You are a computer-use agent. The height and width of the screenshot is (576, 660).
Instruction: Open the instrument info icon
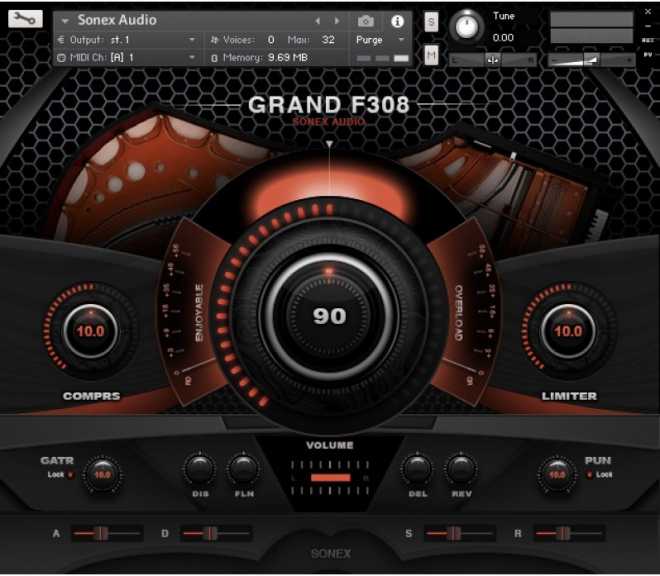click(397, 20)
